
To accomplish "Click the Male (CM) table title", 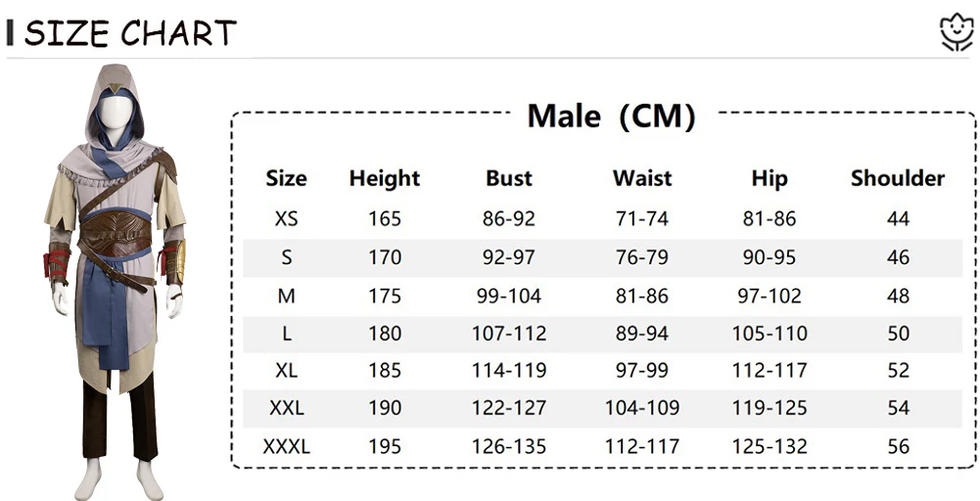I will [611, 116].
